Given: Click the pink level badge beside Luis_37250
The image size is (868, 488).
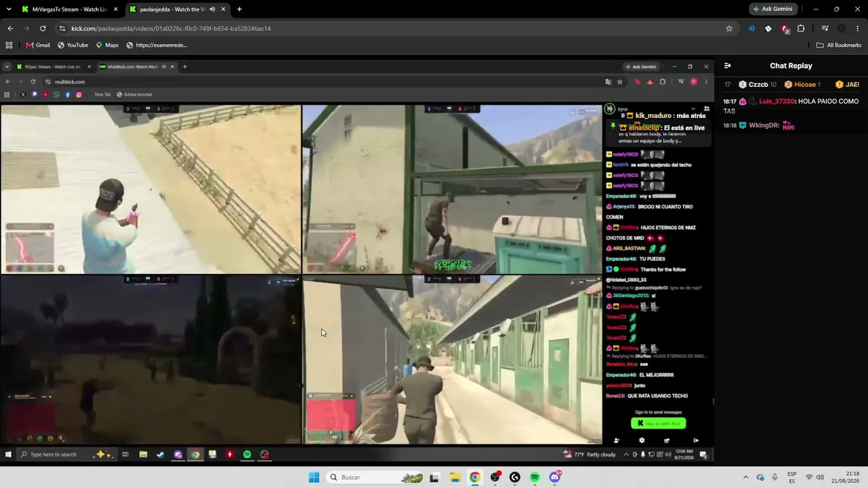Looking at the screenshot, I should tap(743, 102).
